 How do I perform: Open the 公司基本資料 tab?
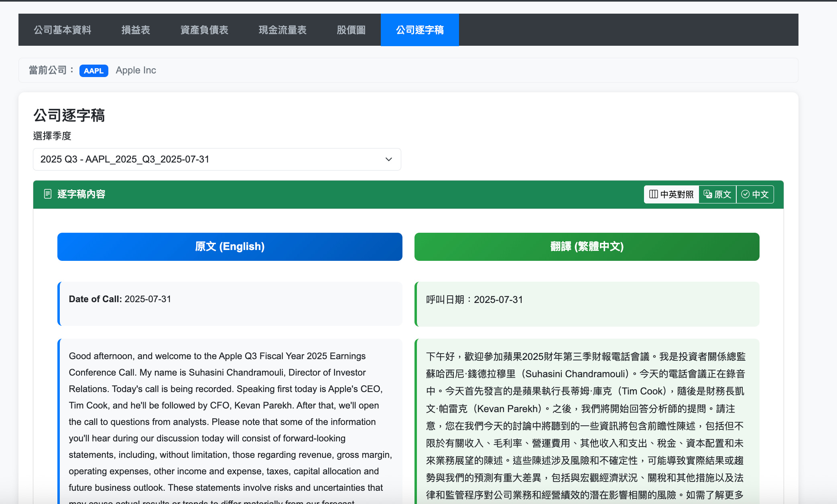(62, 30)
